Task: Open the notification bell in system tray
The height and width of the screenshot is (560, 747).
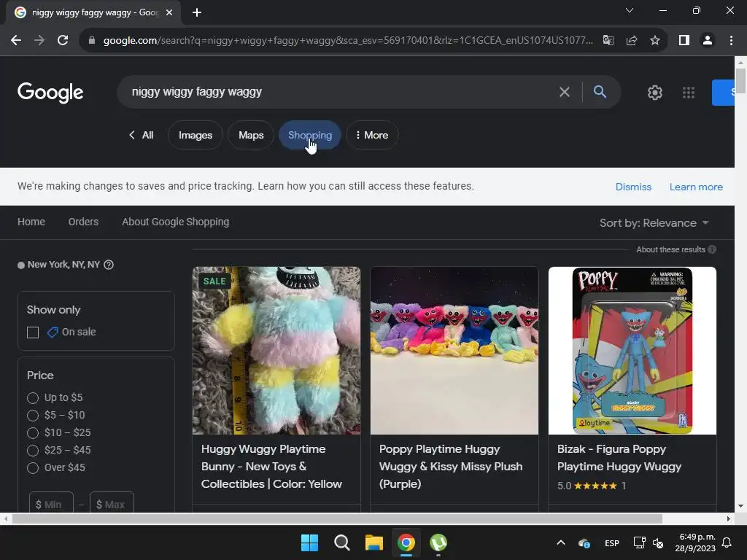Action: pyautogui.click(x=727, y=542)
